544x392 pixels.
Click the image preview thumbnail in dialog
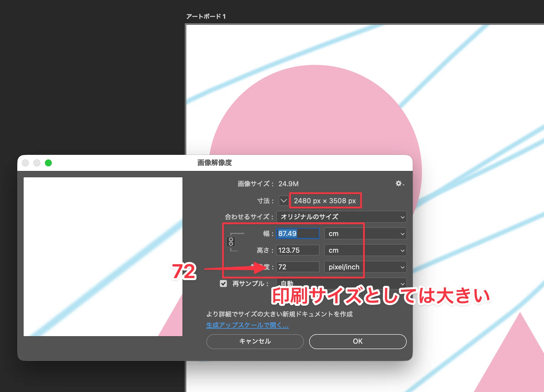(x=103, y=256)
